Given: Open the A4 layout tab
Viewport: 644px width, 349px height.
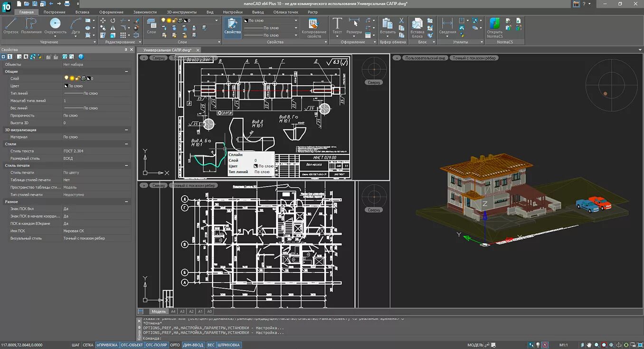Looking at the screenshot, I should pyautogui.click(x=173, y=311).
